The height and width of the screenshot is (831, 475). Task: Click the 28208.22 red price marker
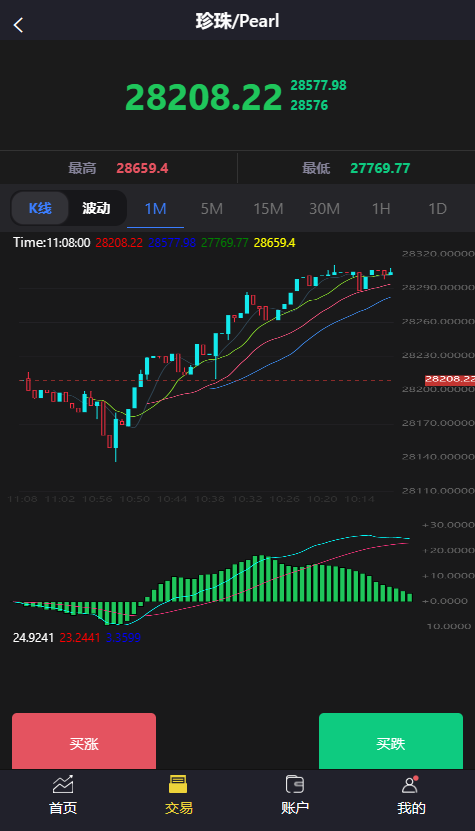coord(450,379)
